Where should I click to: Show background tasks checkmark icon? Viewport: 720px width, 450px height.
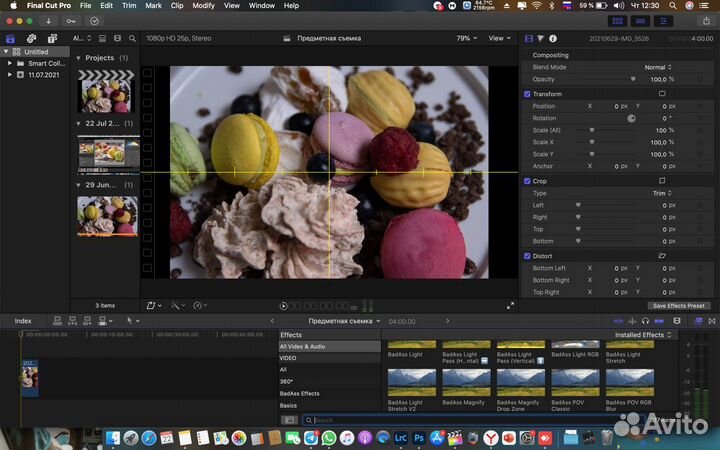click(94, 21)
